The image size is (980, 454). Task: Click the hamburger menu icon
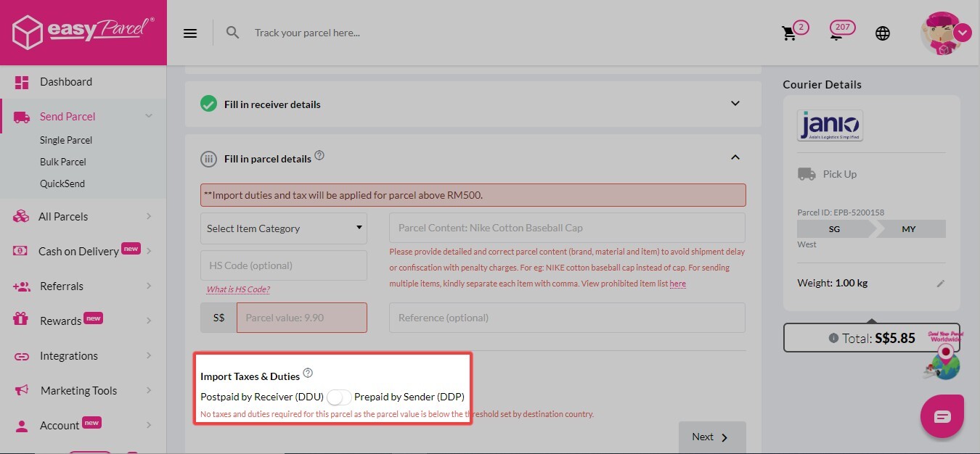click(x=190, y=33)
